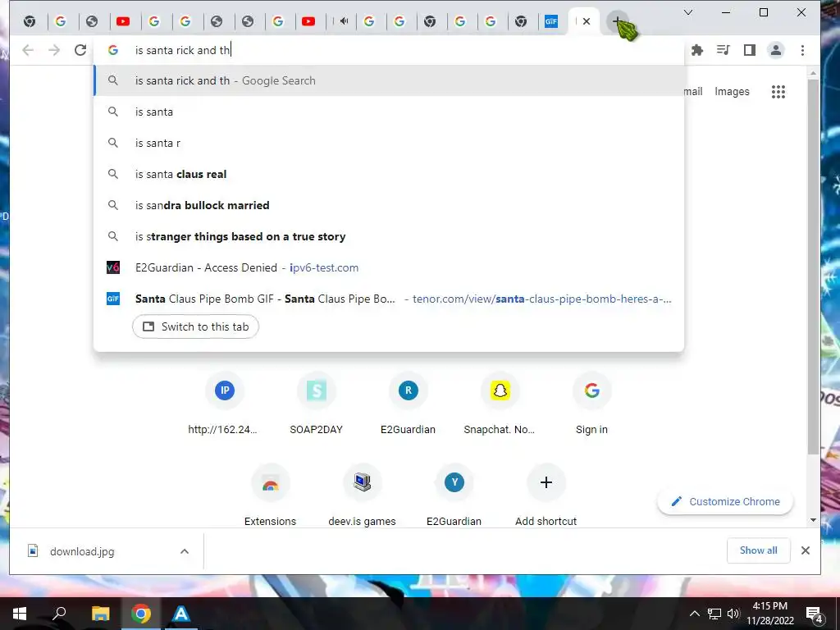Open the Chrome three-dot menu
This screenshot has height=630, width=840.
pyautogui.click(x=802, y=50)
